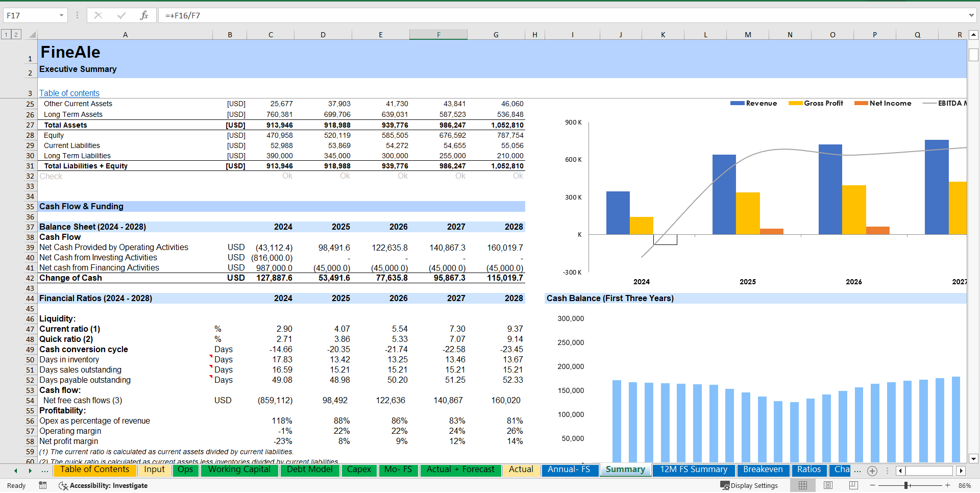
Task: Click the New Sheet plus icon
Action: [872, 471]
